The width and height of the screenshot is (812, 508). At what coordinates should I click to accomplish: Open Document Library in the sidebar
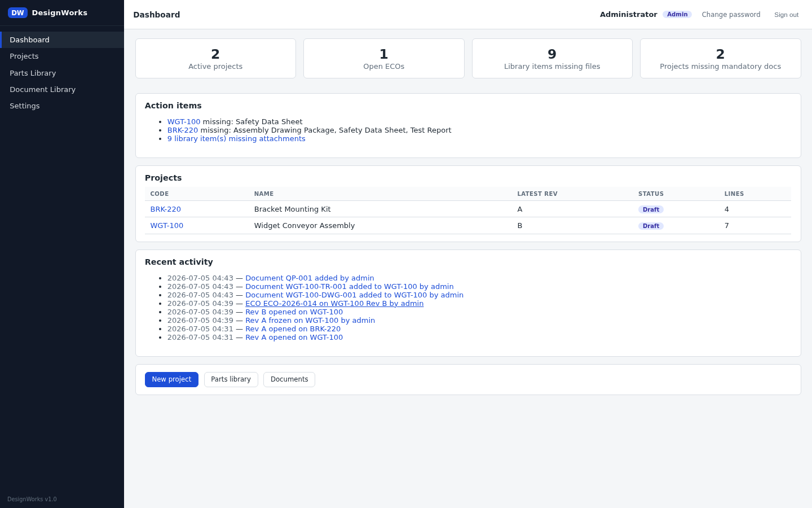tap(62, 89)
